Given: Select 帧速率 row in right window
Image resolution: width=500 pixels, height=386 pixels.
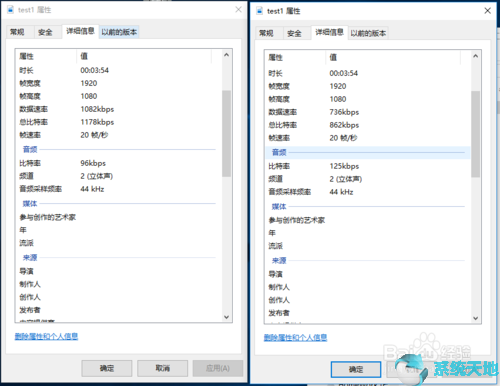Looking at the screenshot, I should tap(368, 138).
